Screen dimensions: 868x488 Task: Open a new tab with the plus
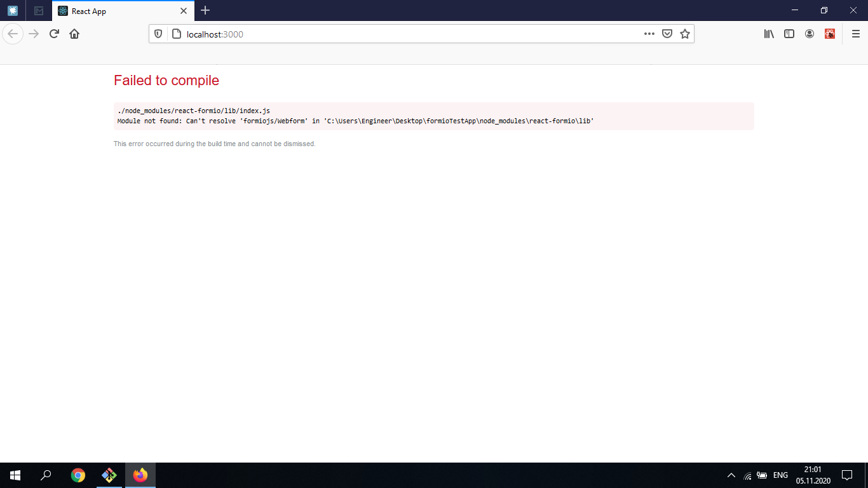tap(205, 11)
